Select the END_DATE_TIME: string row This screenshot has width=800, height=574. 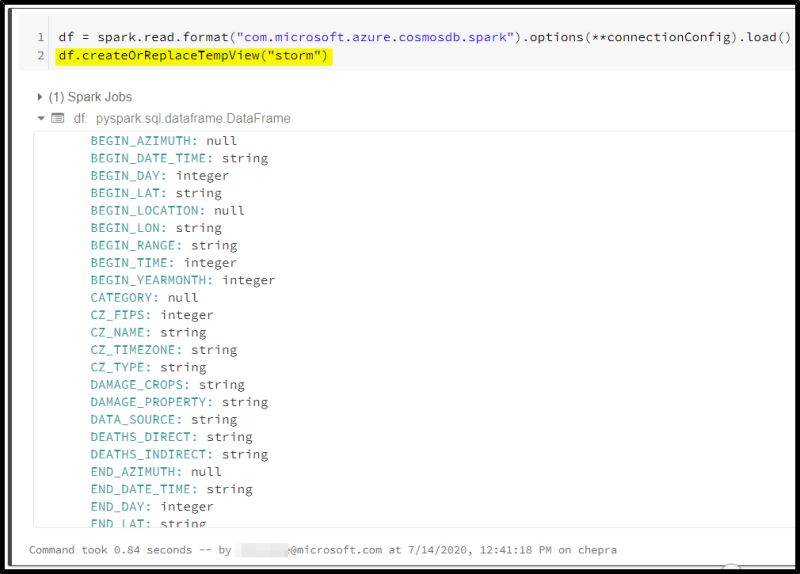(x=171, y=489)
